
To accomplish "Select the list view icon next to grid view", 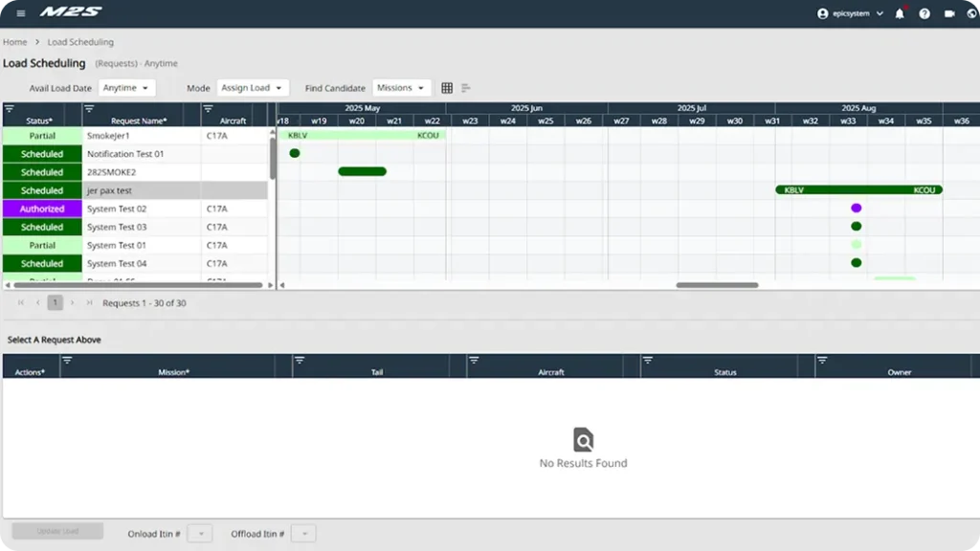I will (x=466, y=87).
